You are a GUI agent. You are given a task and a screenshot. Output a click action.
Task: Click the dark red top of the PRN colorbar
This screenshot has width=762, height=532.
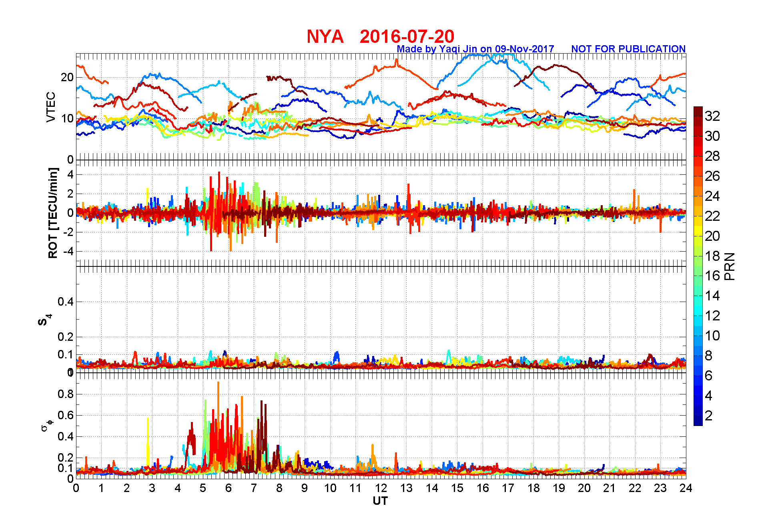click(698, 111)
